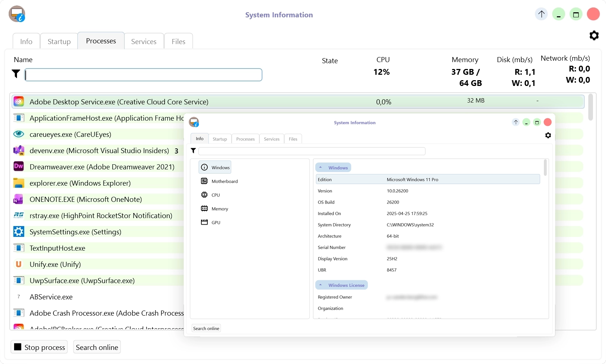Focus the inner window's filter field

[312, 151]
